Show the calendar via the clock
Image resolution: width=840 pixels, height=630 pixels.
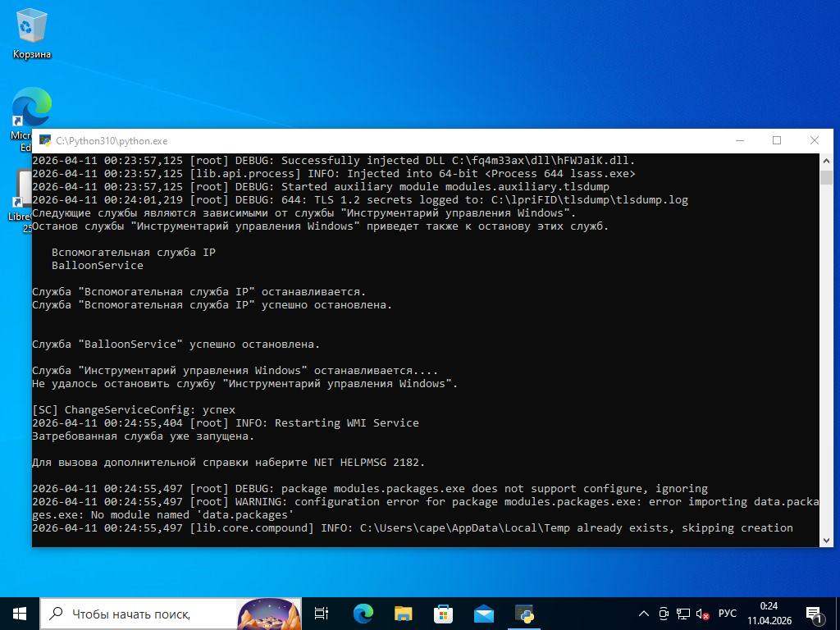tap(769, 614)
